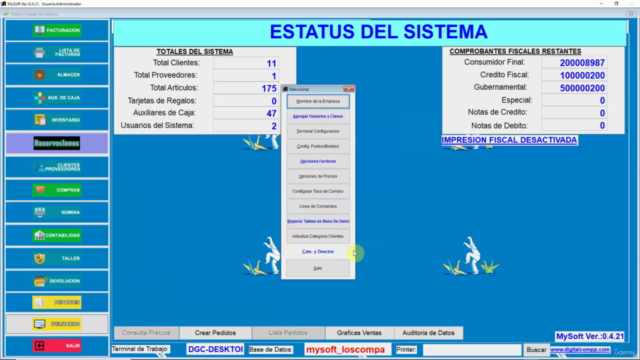The image size is (640, 360).
Task: Open the Taller module
Action: click(57, 258)
